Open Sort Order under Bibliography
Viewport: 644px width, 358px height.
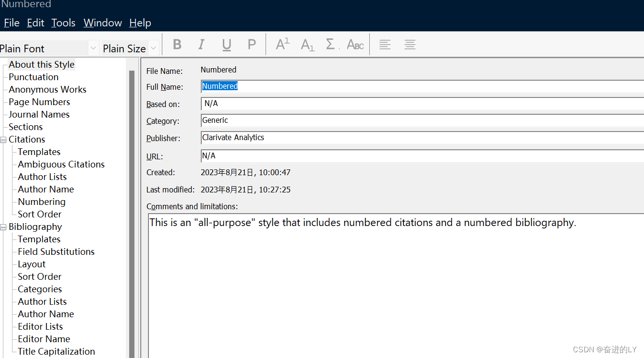click(39, 276)
